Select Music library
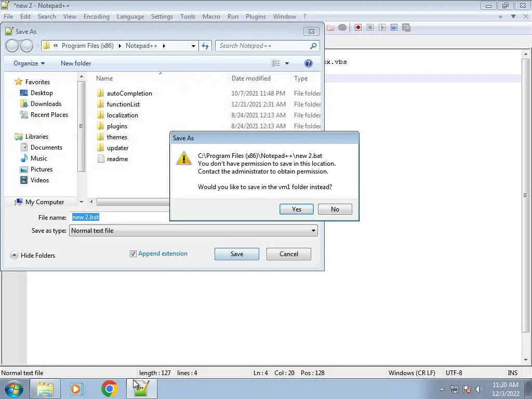The width and height of the screenshot is (532, 399). pos(34,158)
